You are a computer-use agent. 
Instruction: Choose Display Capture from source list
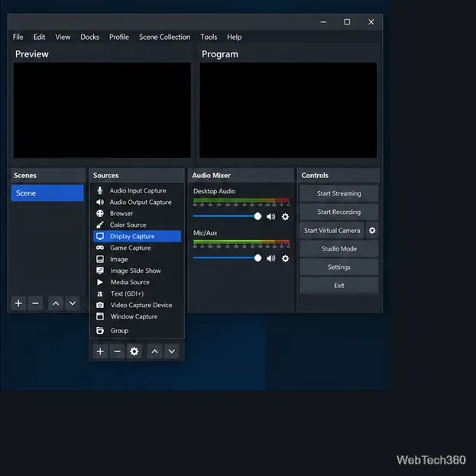(138, 236)
